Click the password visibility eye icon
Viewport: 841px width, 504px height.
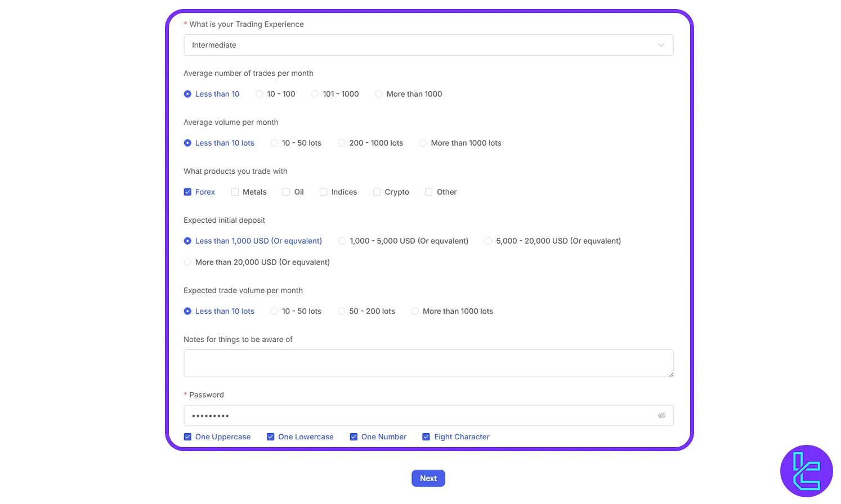tap(661, 416)
